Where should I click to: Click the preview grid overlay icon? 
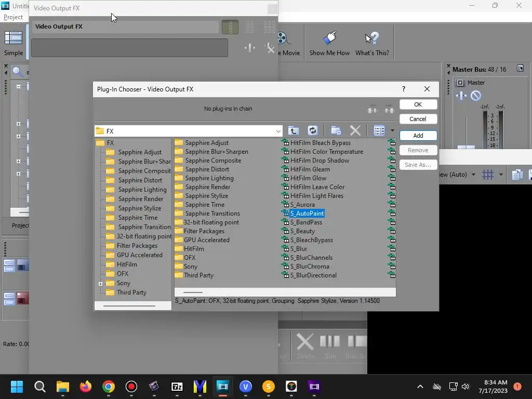(x=488, y=175)
